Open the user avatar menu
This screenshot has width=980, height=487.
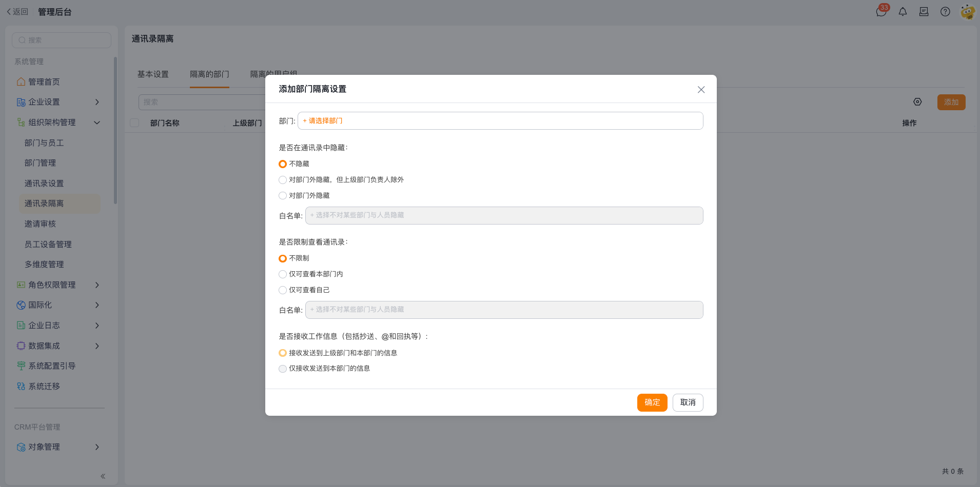(968, 11)
